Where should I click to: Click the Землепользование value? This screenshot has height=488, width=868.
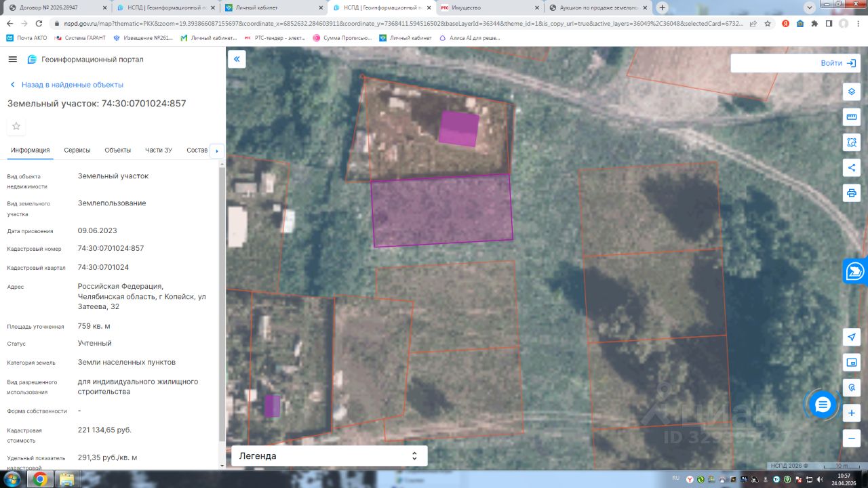112,203
